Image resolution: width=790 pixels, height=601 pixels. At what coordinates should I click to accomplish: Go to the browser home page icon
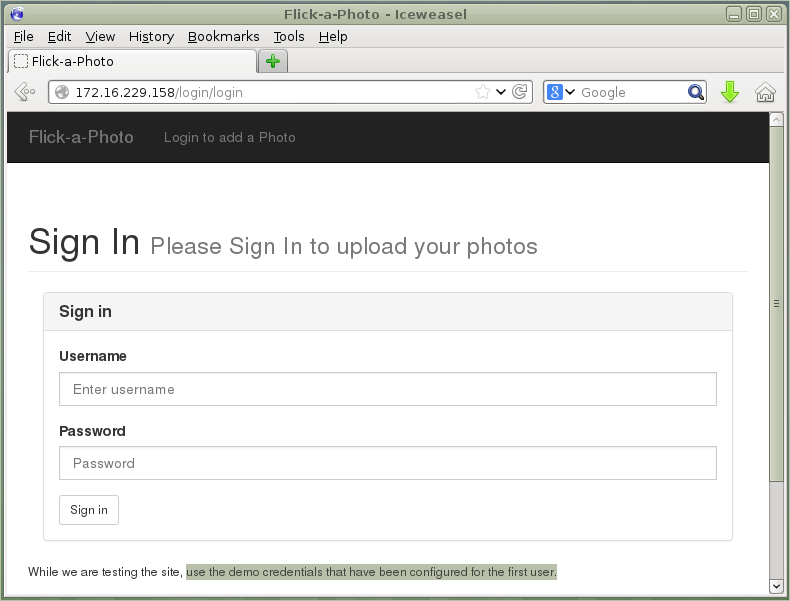pyautogui.click(x=765, y=92)
